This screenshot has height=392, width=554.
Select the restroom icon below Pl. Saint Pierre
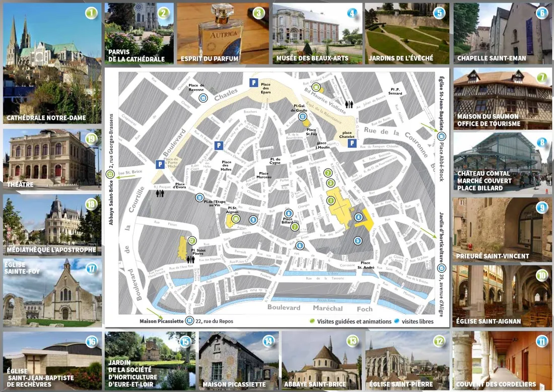190,260
